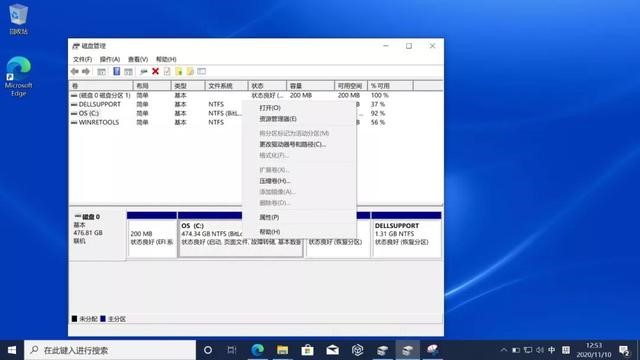Choose 压缩卷(H)... from context menu

[x=275, y=181]
